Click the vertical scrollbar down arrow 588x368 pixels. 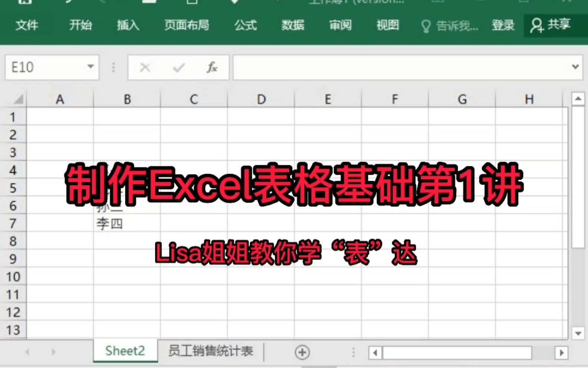tap(578, 333)
